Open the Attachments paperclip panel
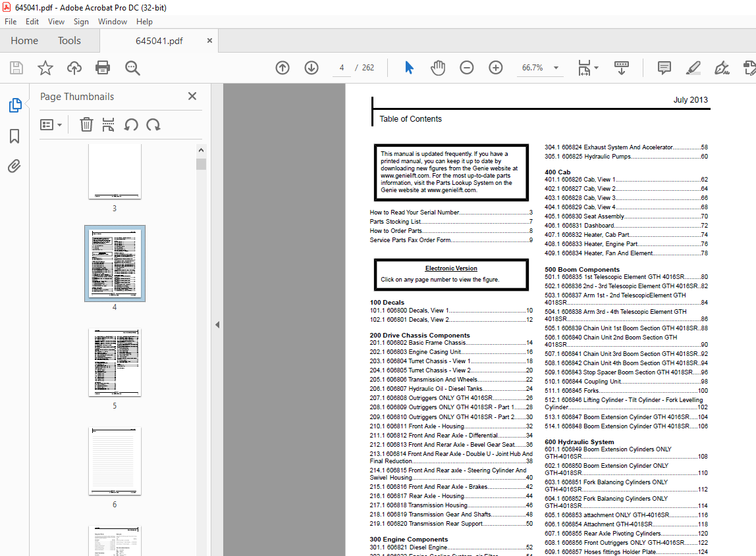 click(x=14, y=166)
